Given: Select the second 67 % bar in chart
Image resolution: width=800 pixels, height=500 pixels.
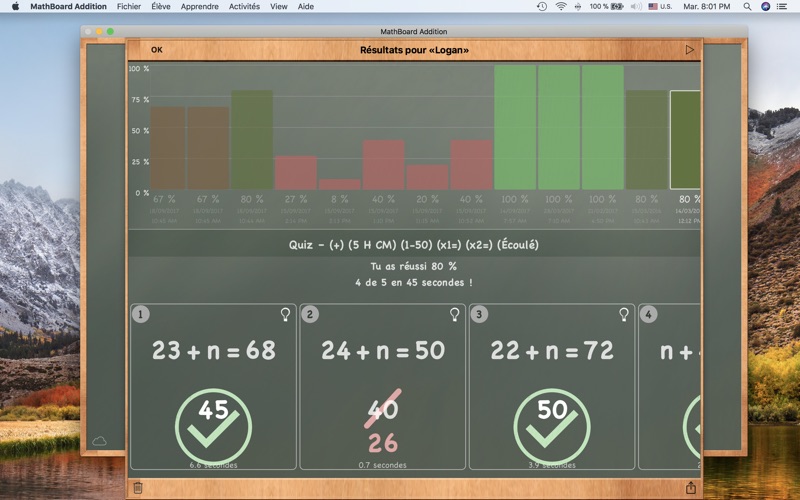Looking at the screenshot, I should [x=208, y=148].
